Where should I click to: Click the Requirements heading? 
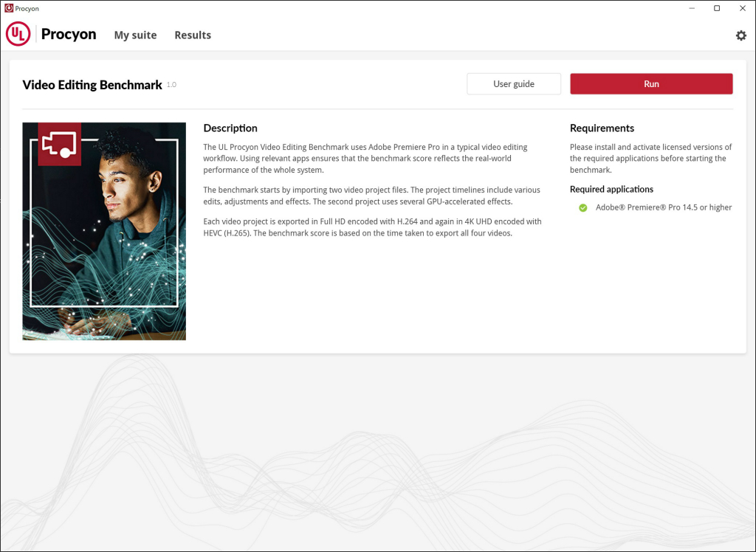(x=602, y=128)
